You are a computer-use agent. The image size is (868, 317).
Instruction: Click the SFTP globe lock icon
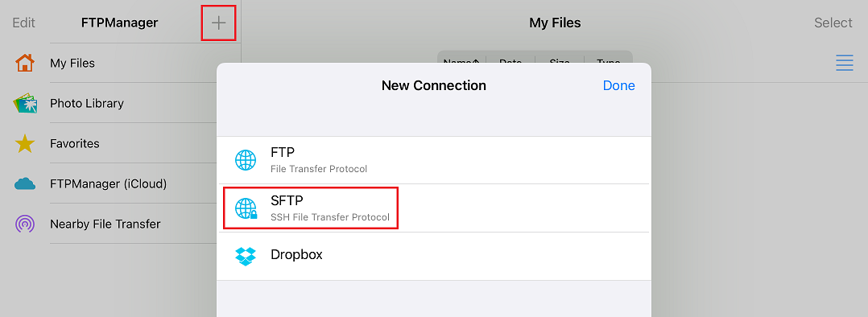click(246, 208)
